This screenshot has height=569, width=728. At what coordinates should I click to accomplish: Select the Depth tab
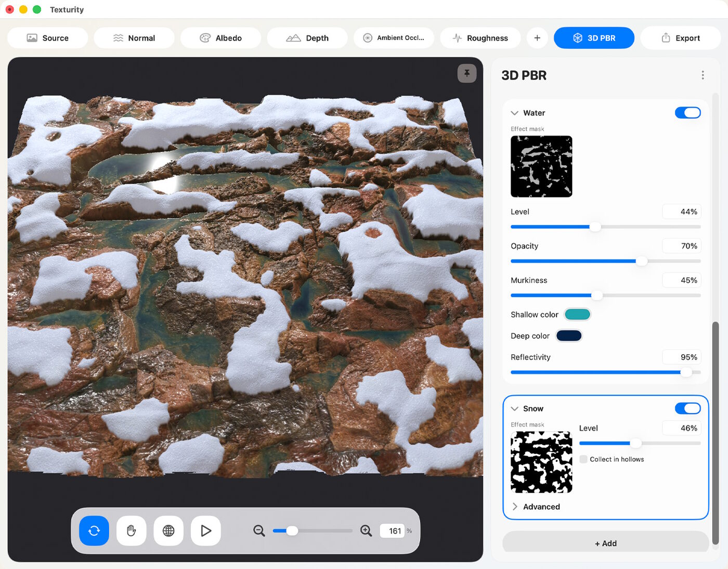(307, 38)
